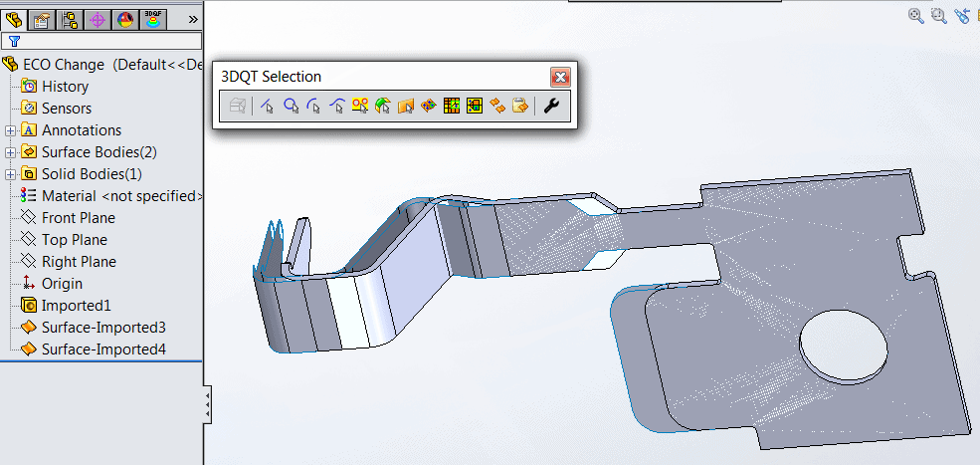The image size is (980, 465).
Task: Open the 3DQT tab in the manager panel
Action: (x=153, y=18)
